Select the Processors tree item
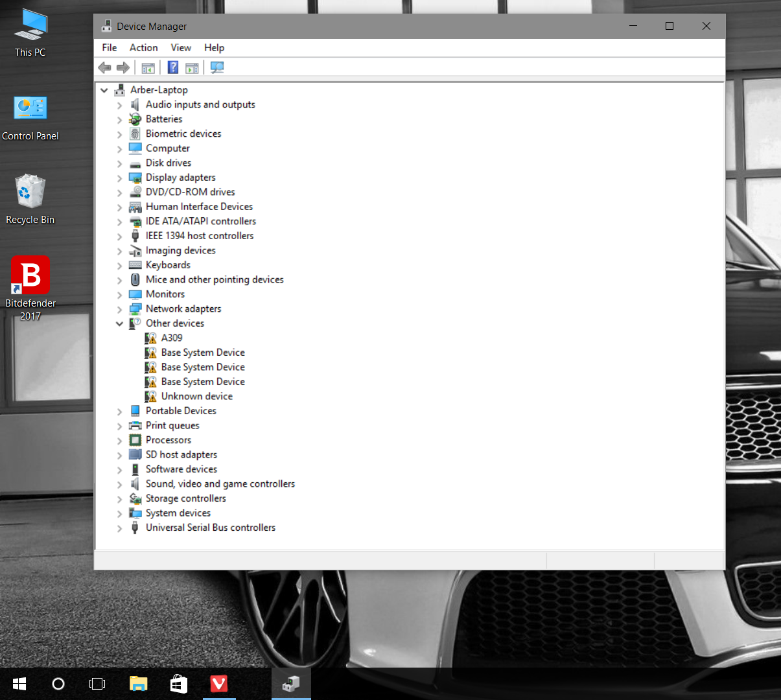The width and height of the screenshot is (781, 700). [168, 440]
